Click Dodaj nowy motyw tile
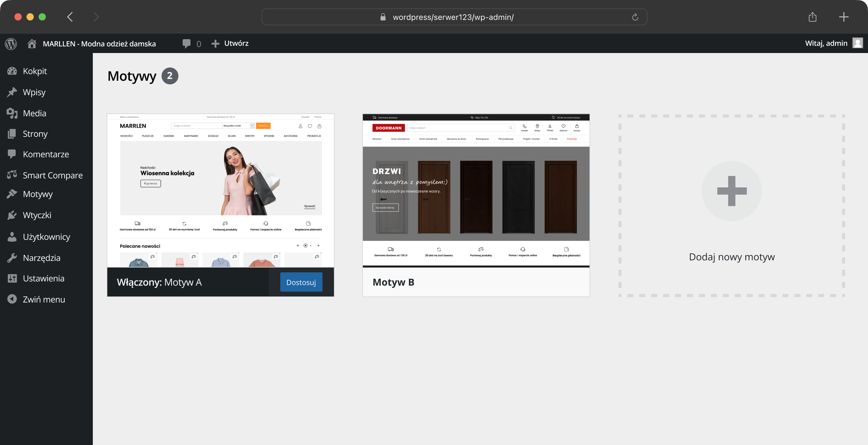This screenshot has width=868, height=445. tap(731, 205)
